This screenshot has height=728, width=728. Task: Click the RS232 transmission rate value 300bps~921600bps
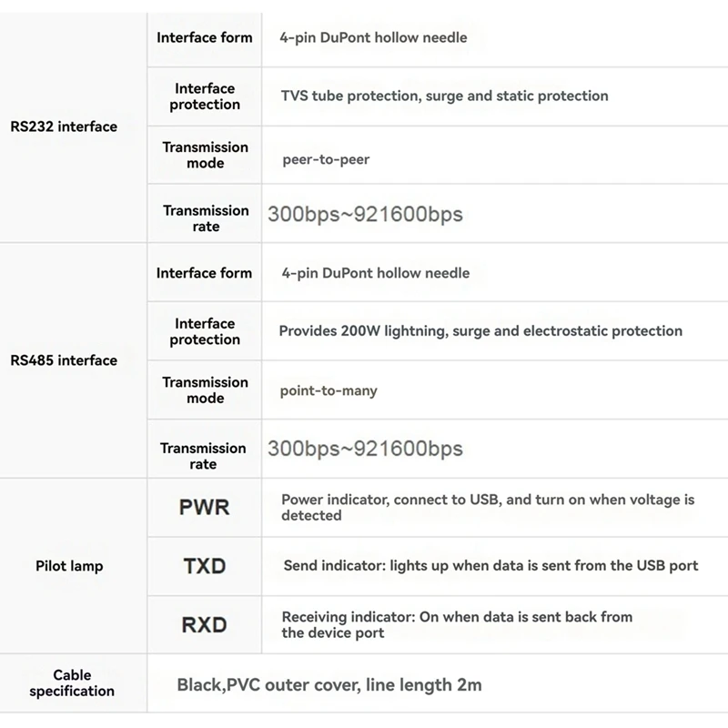coord(365,215)
